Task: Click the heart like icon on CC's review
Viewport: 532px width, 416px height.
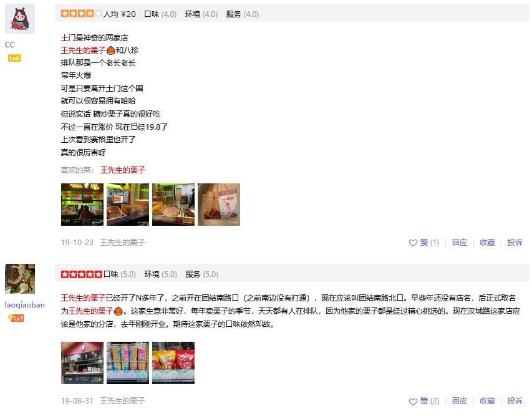Action: click(413, 243)
